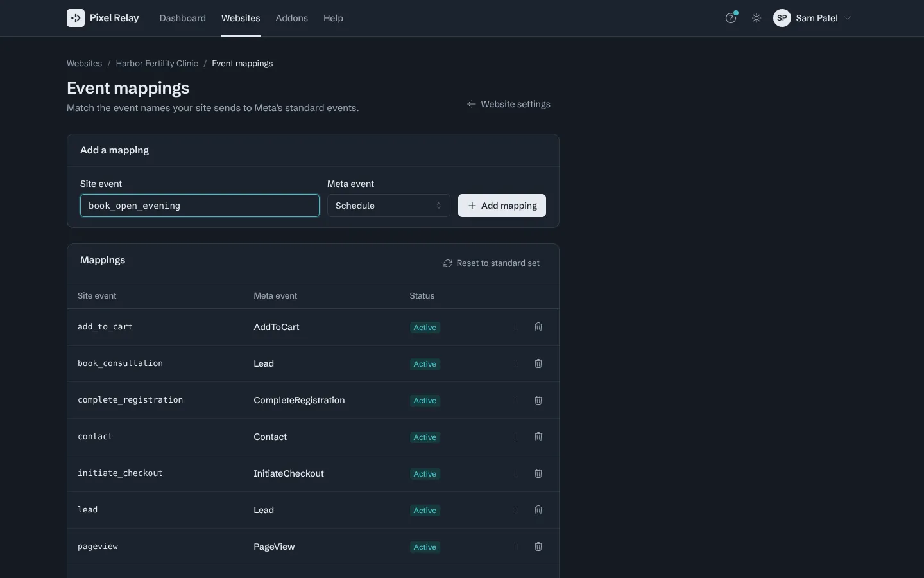Pause the contact mapping
924x578 pixels.
(x=517, y=437)
